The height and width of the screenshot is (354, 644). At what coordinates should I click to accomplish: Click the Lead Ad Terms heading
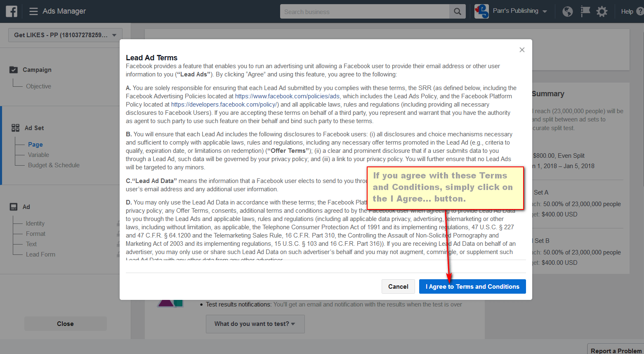[x=151, y=58]
